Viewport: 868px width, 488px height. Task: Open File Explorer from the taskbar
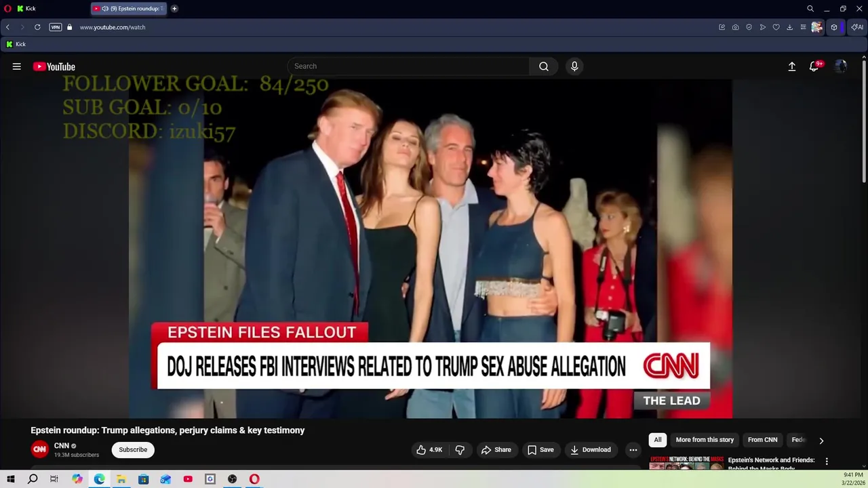click(x=121, y=479)
